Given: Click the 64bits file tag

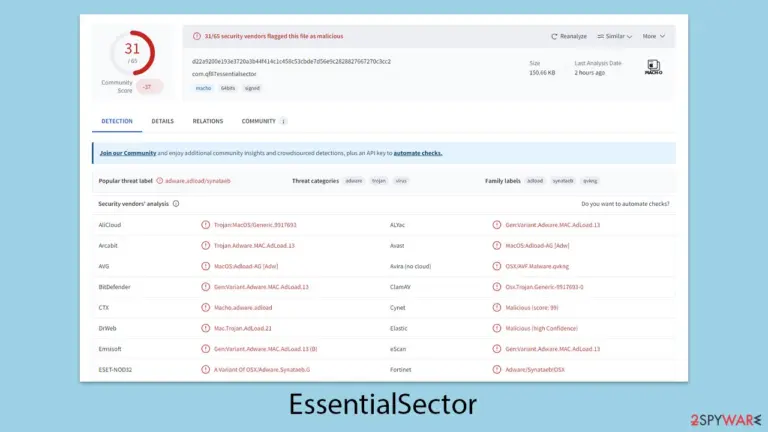Looking at the screenshot, I should pyautogui.click(x=228, y=88).
